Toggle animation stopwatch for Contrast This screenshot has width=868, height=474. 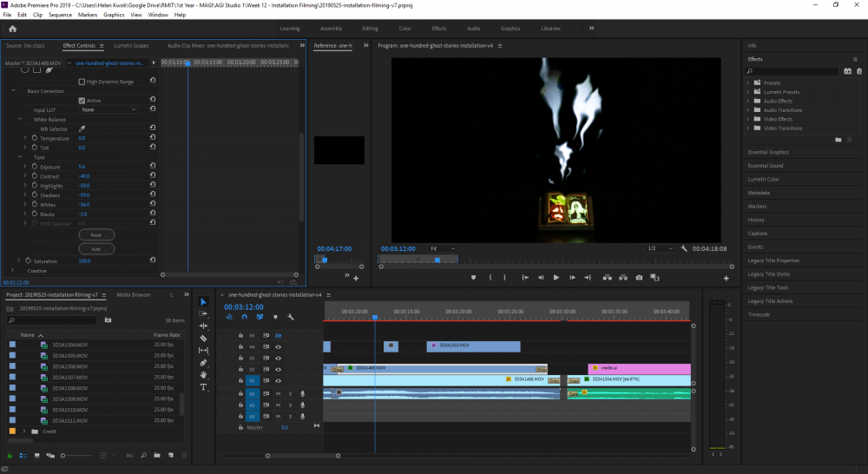pos(35,175)
